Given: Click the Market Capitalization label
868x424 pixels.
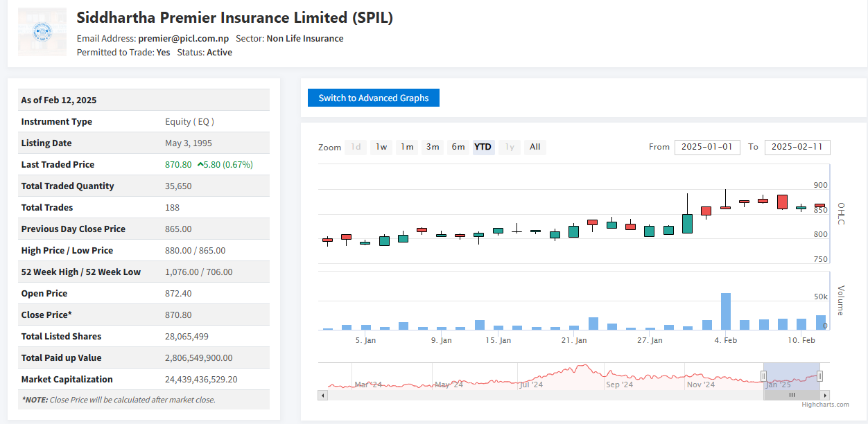Looking at the screenshot, I should coord(67,380).
